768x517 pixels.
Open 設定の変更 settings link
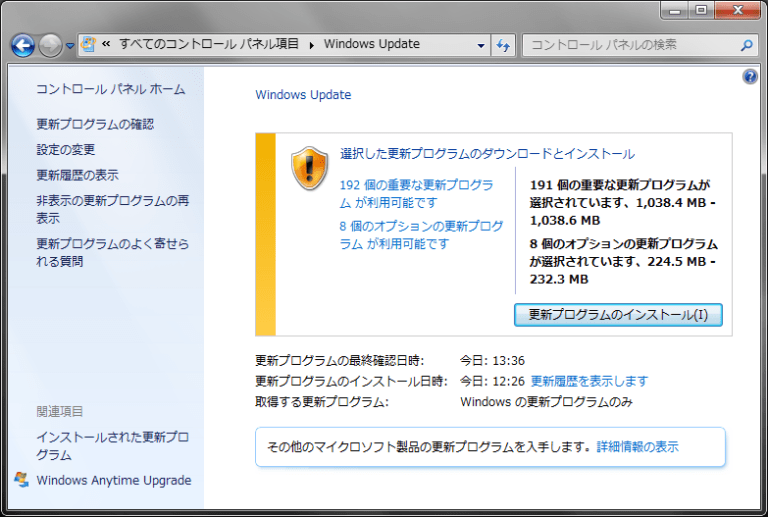pos(66,149)
